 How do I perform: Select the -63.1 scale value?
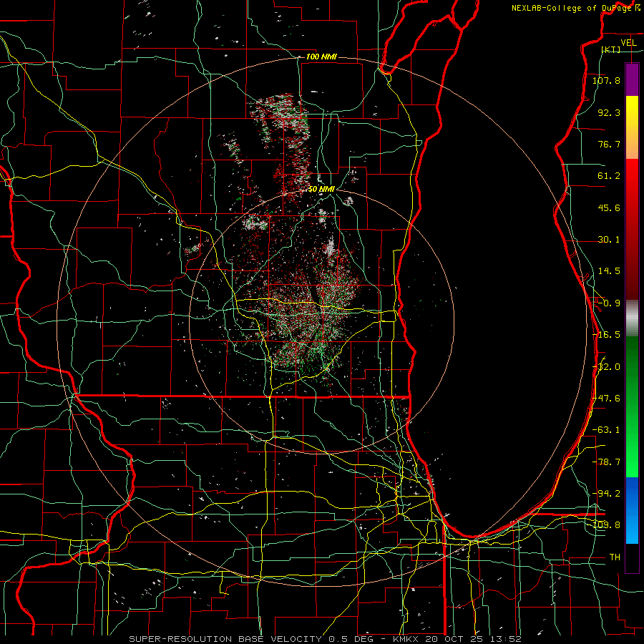(x=606, y=430)
